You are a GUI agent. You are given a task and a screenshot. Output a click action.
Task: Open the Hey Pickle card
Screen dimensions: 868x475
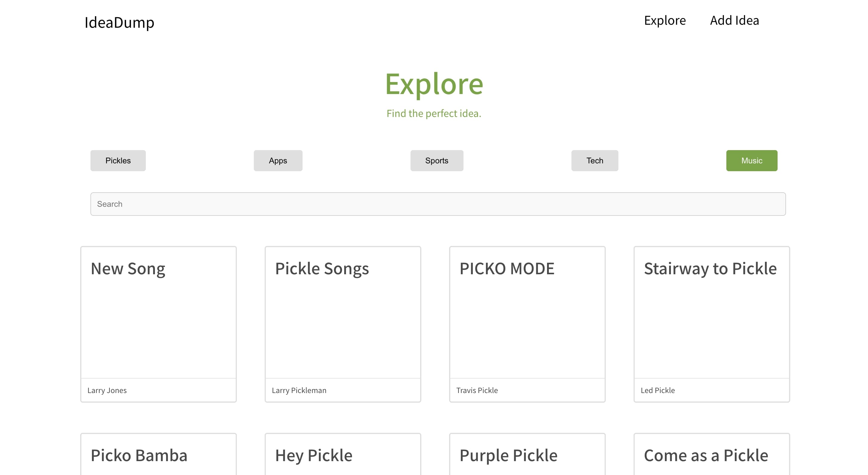click(x=343, y=454)
